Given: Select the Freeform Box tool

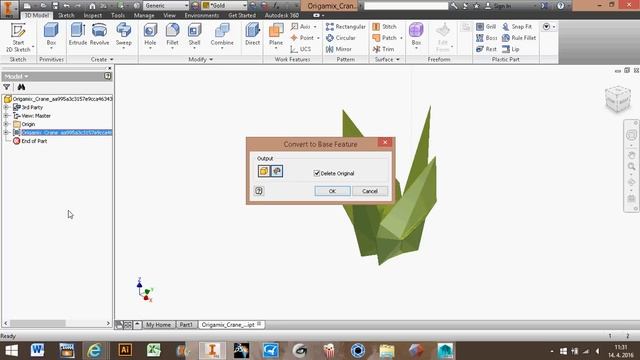Looking at the screenshot, I should coord(416,34).
